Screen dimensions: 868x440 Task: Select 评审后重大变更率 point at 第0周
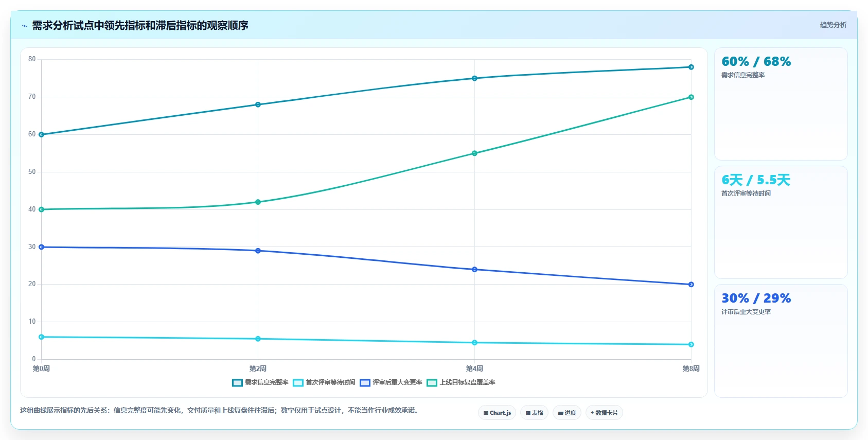(42, 247)
